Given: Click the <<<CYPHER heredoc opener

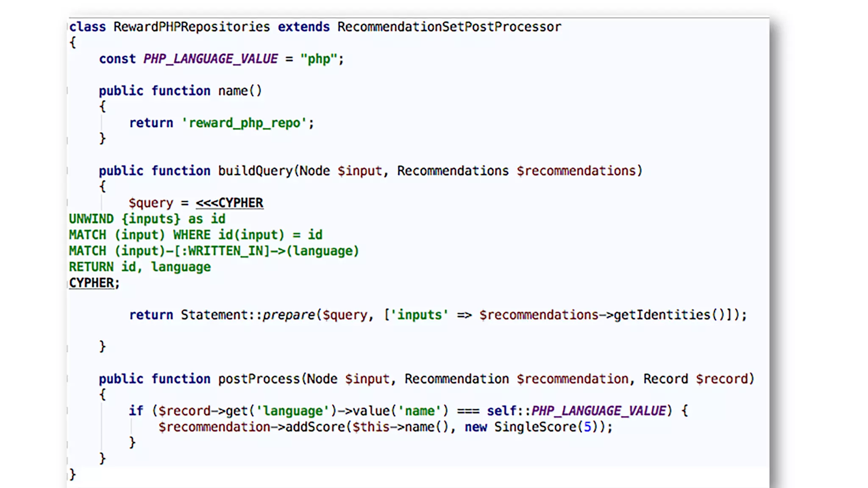Looking at the screenshot, I should [x=229, y=203].
